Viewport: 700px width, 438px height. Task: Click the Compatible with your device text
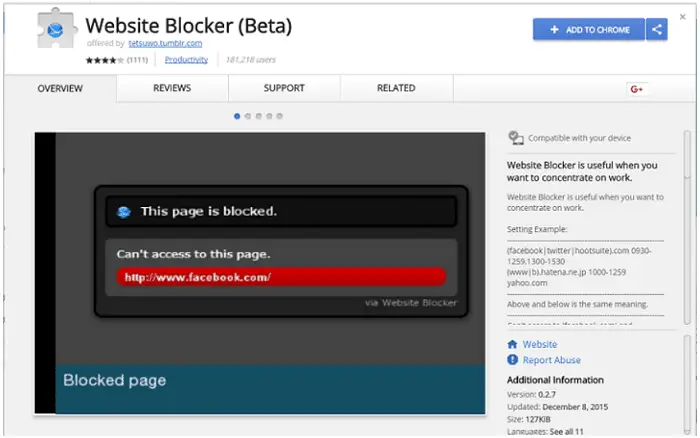pyautogui.click(x=579, y=138)
